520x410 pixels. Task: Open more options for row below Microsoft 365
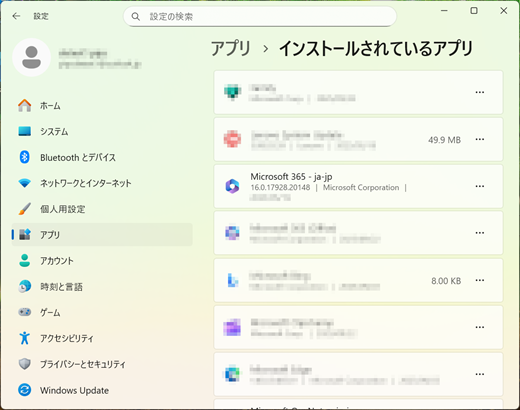[x=480, y=233]
